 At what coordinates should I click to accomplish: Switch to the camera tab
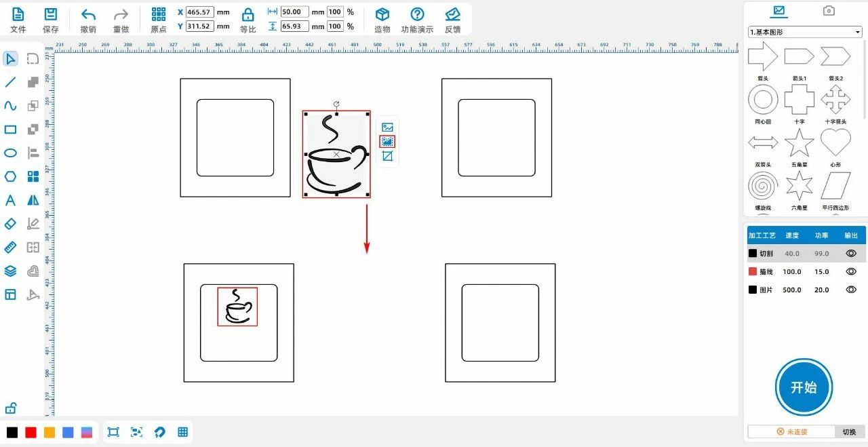(829, 11)
